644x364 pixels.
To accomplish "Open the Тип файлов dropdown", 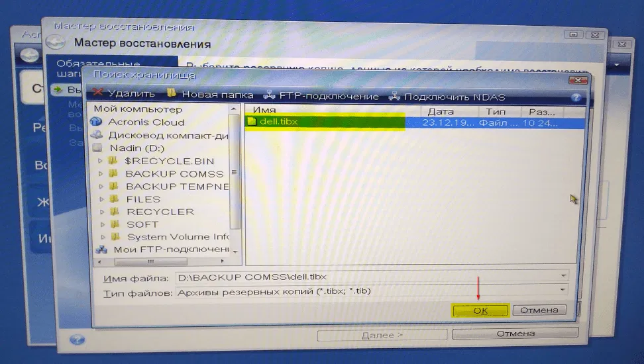I will point(563,290).
